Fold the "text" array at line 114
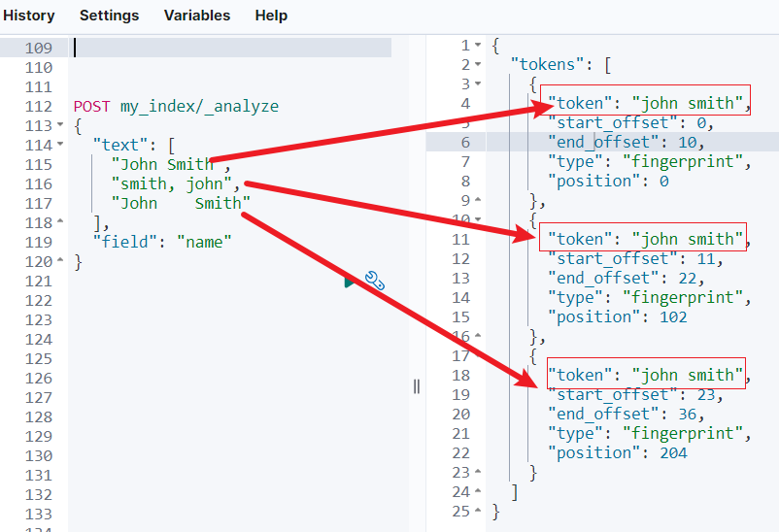779x532 pixels. [60, 144]
